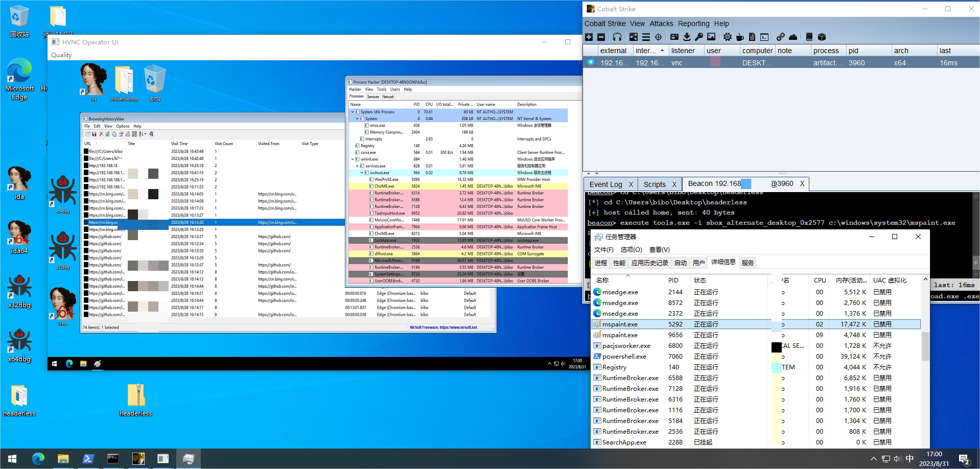
Task: Switch to 进程 tab in Task Manager
Action: click(601, 263)
